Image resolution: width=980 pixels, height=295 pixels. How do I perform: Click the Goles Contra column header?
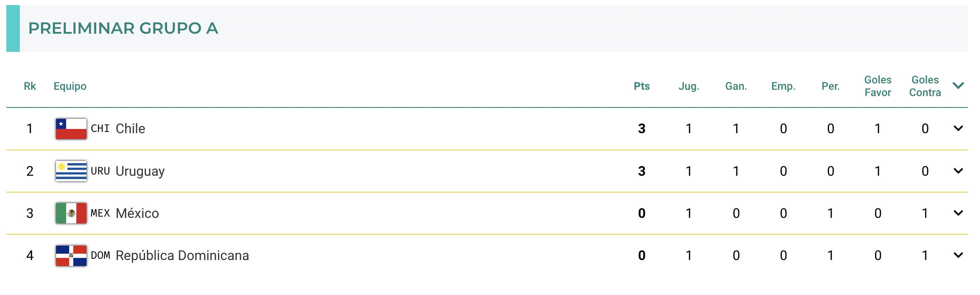point(925,86)
